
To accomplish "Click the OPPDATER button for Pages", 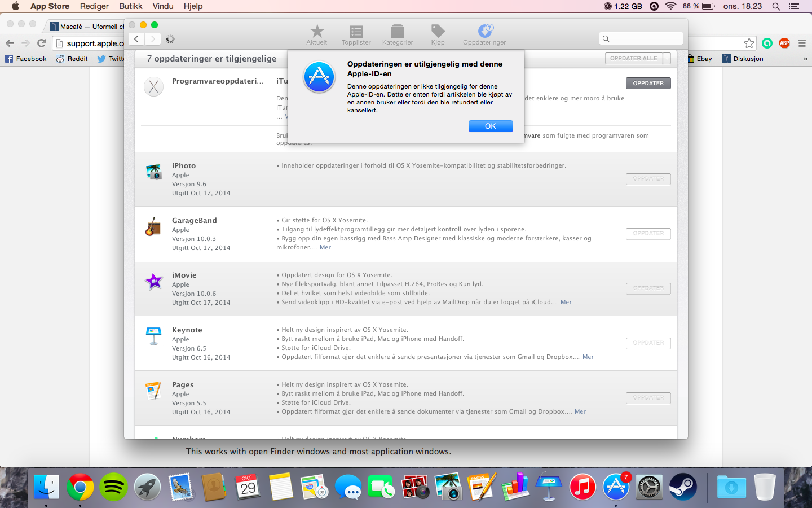I will (x=648, y=398).
